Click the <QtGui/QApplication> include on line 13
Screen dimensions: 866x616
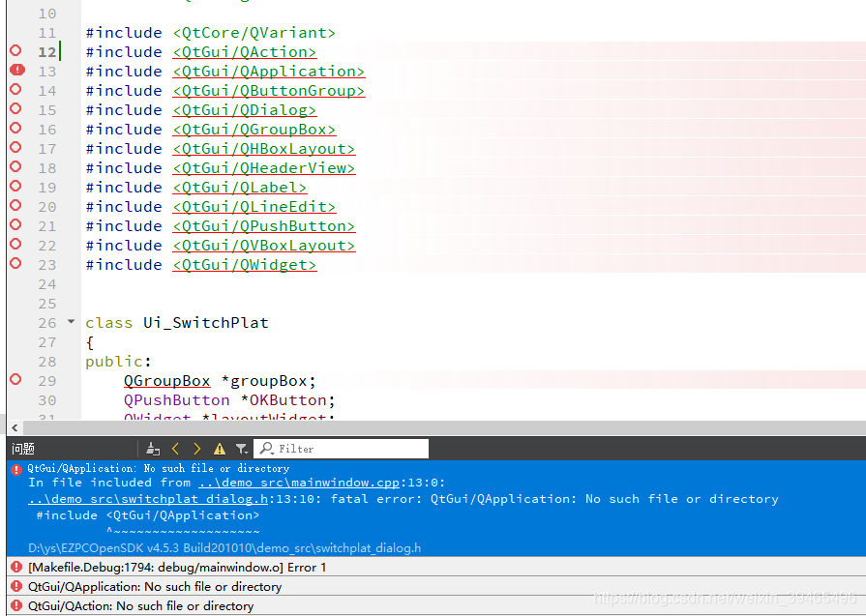point(269,72)
